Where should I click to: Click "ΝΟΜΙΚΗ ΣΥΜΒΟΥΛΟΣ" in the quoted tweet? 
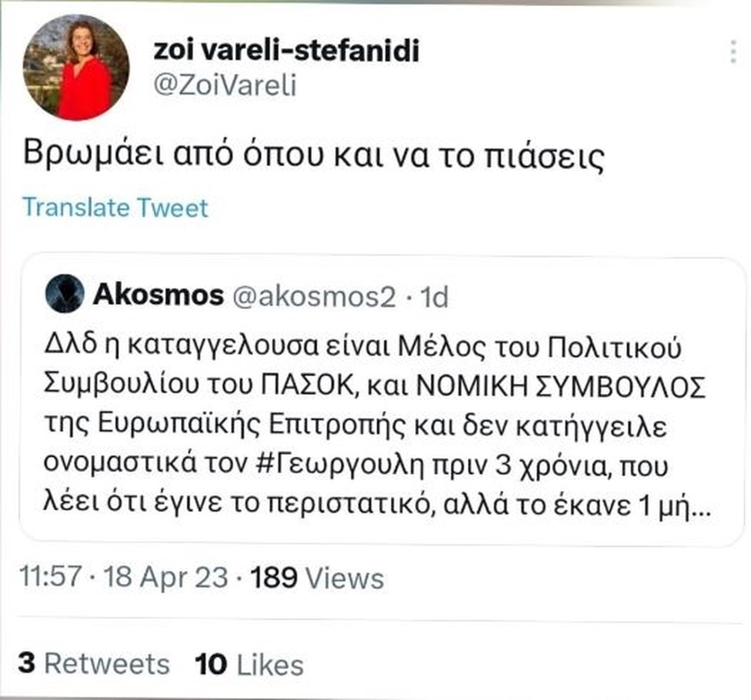coord(561,387)
